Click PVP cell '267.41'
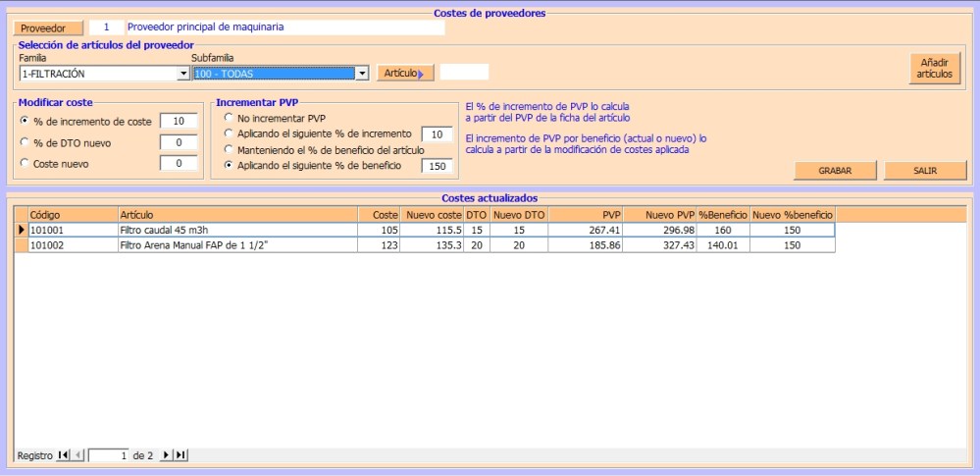The width and height of the screenshot is (980, 476). [586, 231]
